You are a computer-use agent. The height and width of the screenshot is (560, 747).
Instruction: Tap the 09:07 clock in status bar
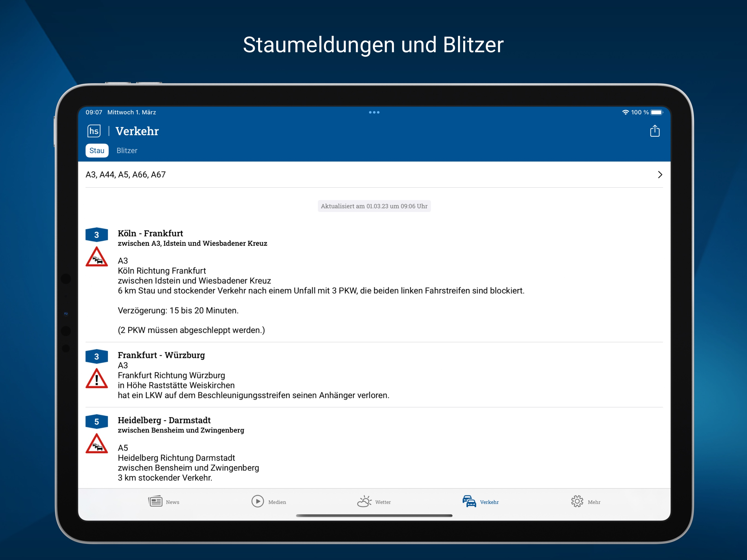tap(94, 112)
